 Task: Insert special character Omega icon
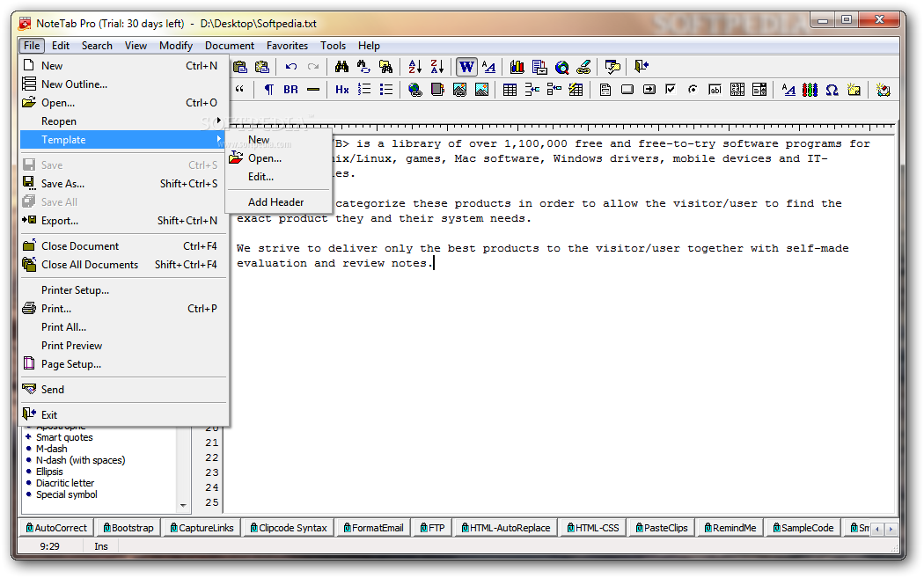[832, 90]
